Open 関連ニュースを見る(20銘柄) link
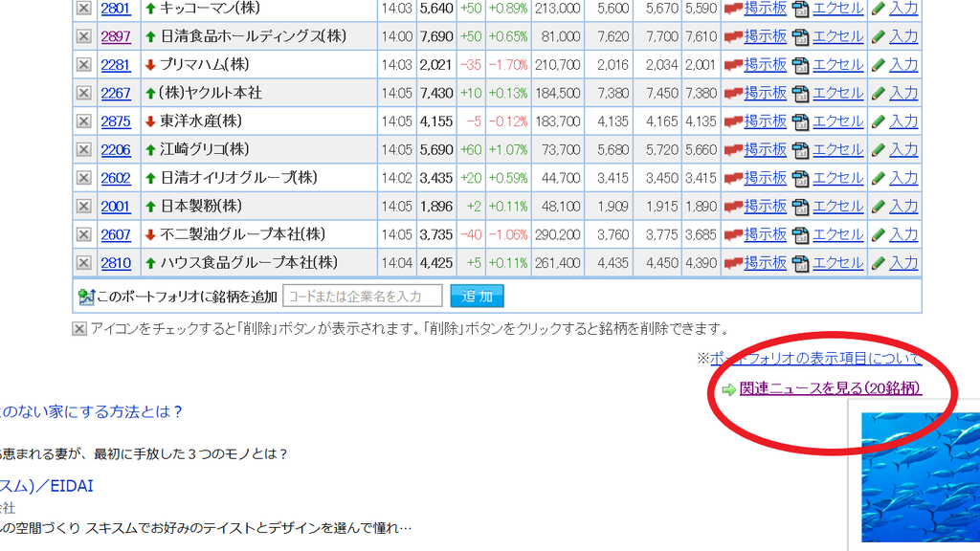Screen dimensions: 980x551 [830, 388]
